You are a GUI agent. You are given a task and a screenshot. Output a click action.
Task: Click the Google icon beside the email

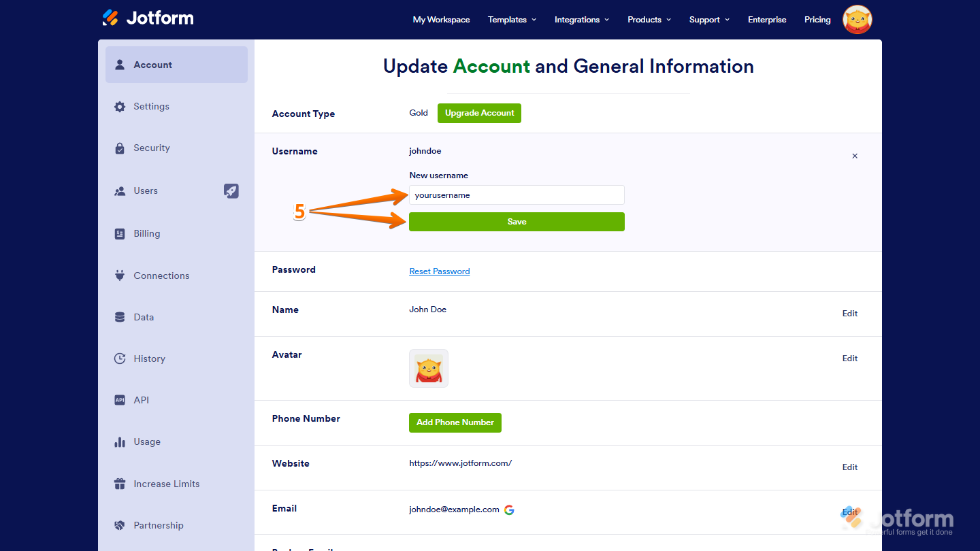pos(509,509)
